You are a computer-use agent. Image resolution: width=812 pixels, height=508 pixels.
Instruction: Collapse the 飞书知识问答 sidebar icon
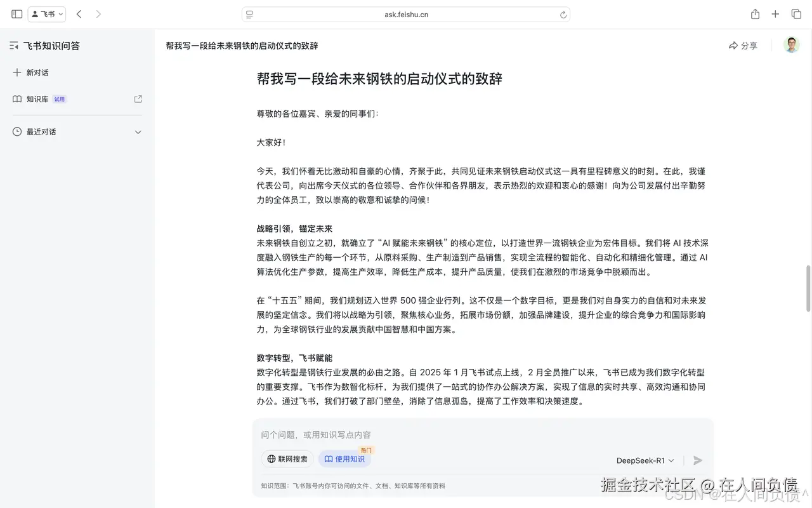coord(13,45)
